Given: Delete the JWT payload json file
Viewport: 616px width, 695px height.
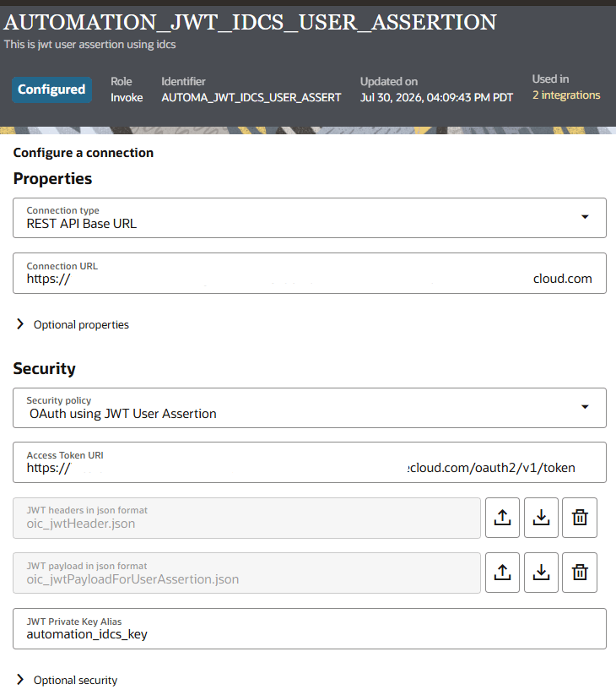Looking at the screenshot, I should click(580, 573).
